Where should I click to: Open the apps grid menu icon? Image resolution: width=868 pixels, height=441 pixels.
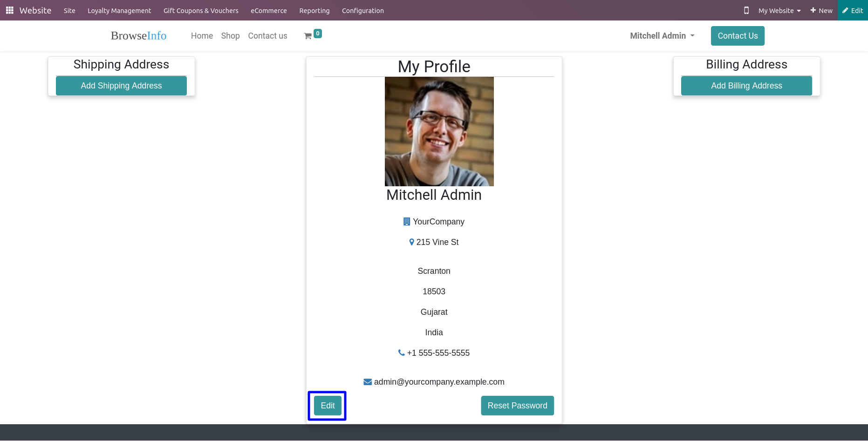coord(9,10)
